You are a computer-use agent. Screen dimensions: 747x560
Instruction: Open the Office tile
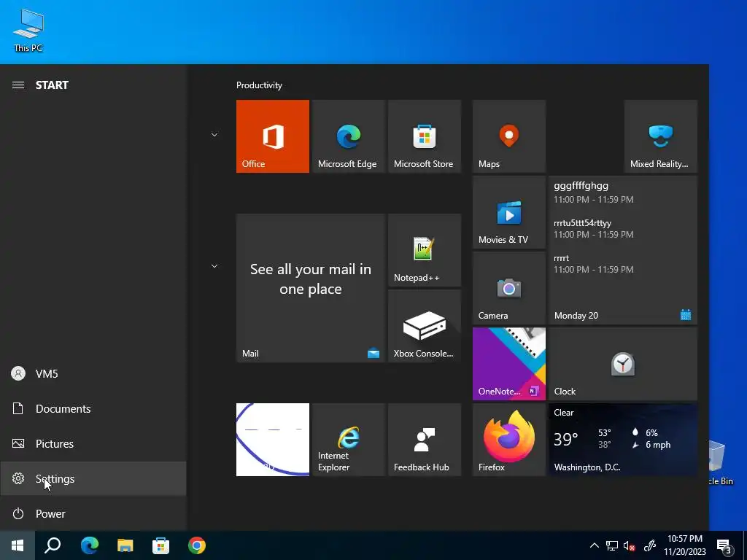(x=273, y=136)
